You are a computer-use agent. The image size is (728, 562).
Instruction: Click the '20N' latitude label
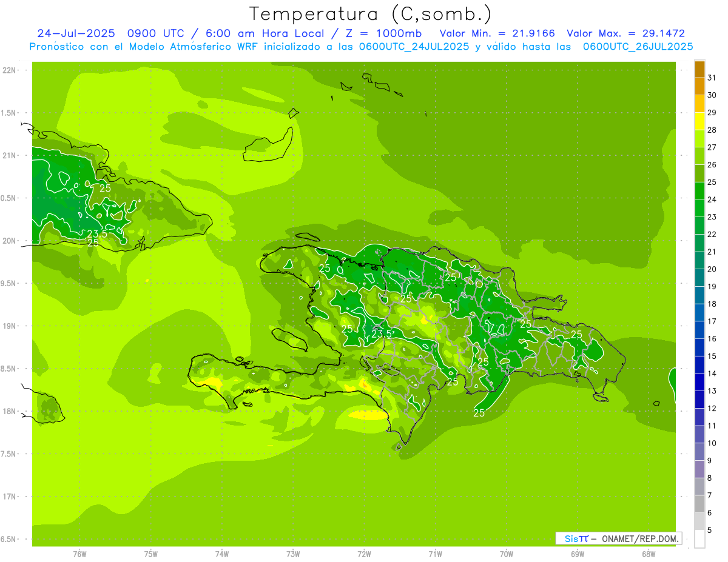point(9,241)
